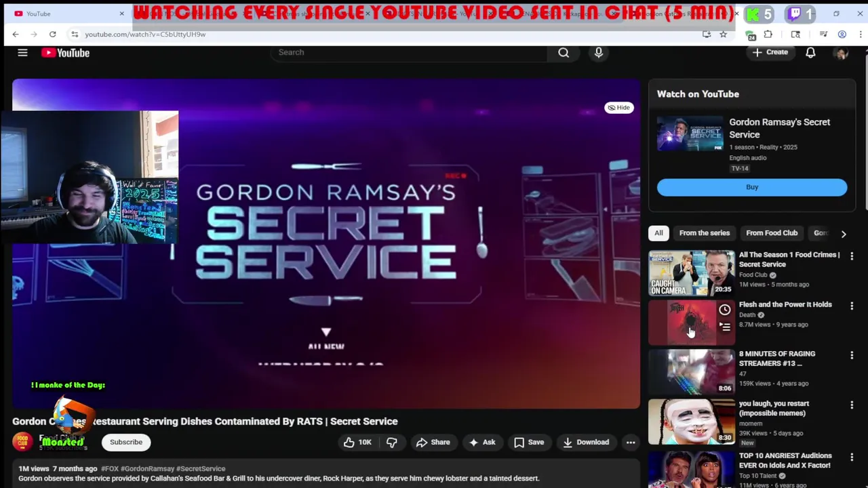
Task: Close the YouTube browser tab
Action: (x=122, y=14)
